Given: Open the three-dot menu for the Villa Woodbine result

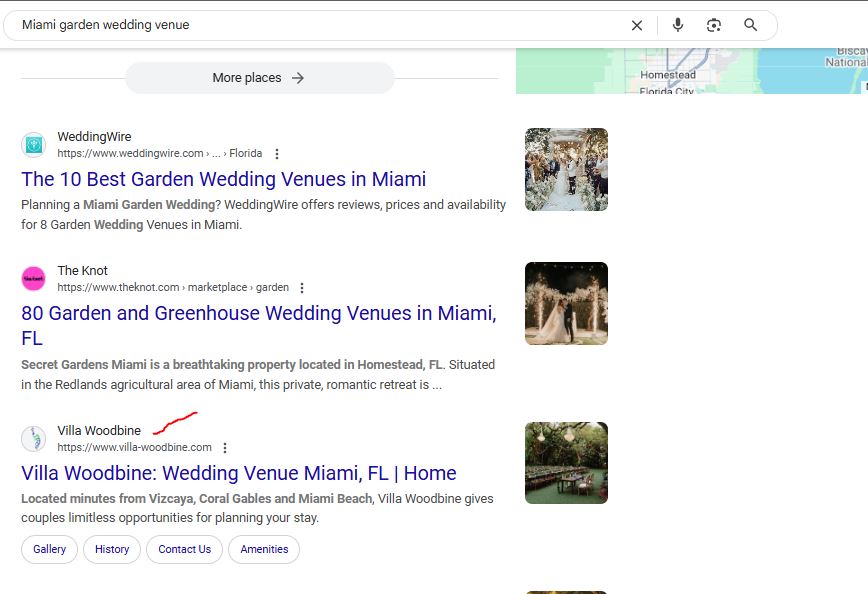Looking at the screenshot, I should coord(225,448).
